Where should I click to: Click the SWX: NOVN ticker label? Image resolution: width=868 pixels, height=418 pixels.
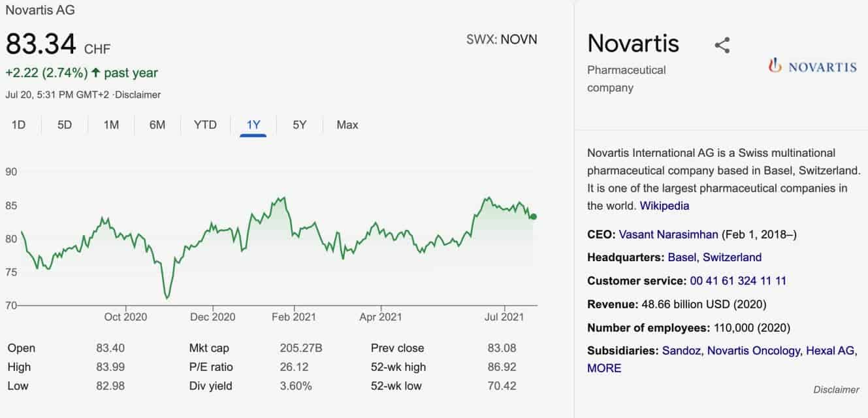(502, 39)
